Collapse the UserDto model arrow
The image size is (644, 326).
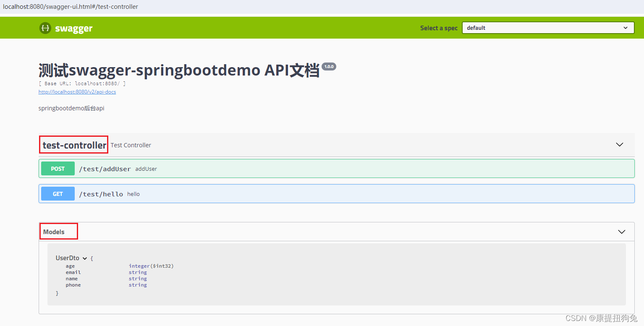[x=84, y=258]
